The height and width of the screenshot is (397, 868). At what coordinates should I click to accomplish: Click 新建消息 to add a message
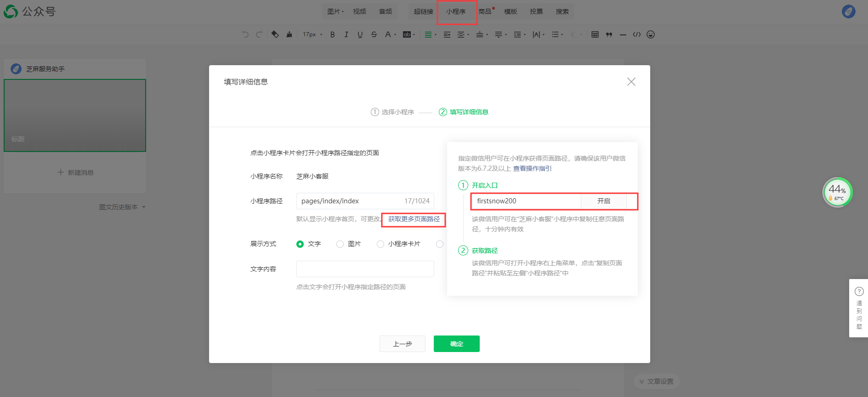[75, 173]
